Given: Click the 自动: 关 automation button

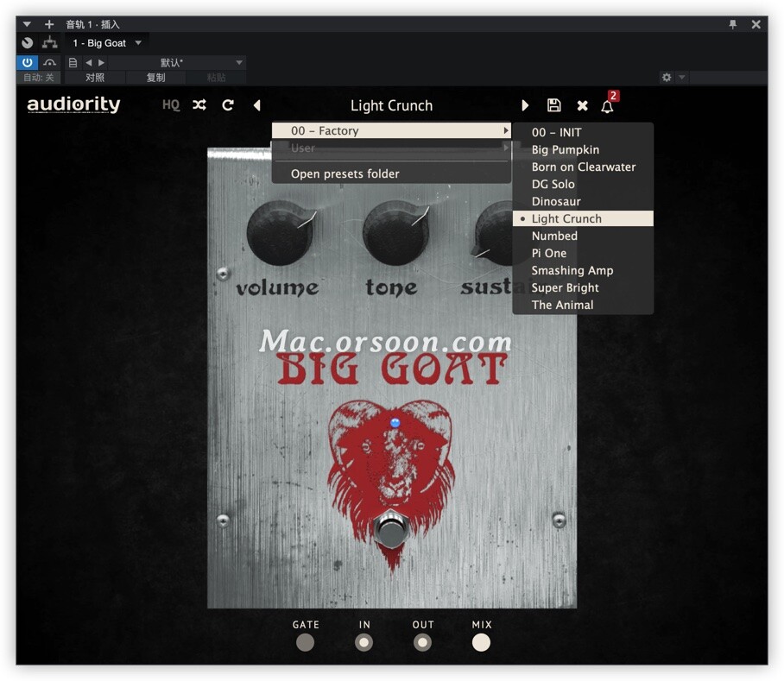Looking at the screenshot, I should pyautogui.click(x=39, y=78).
